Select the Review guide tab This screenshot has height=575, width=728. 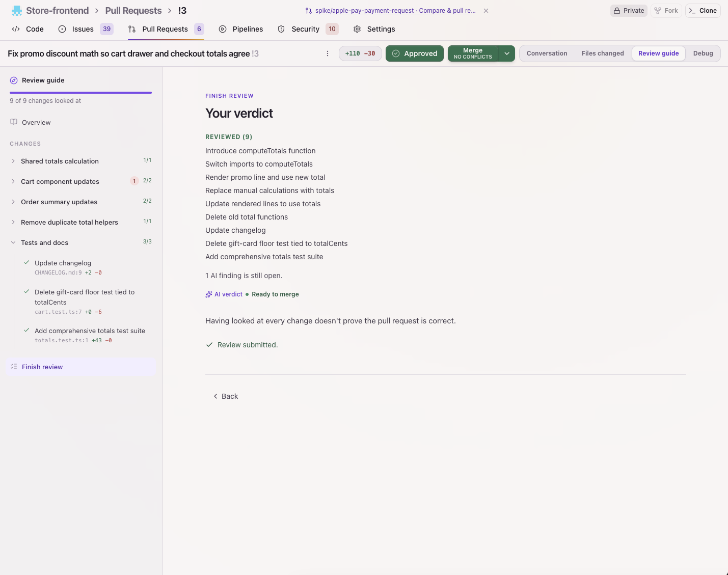pyautogui.click(x=658, y=53)
